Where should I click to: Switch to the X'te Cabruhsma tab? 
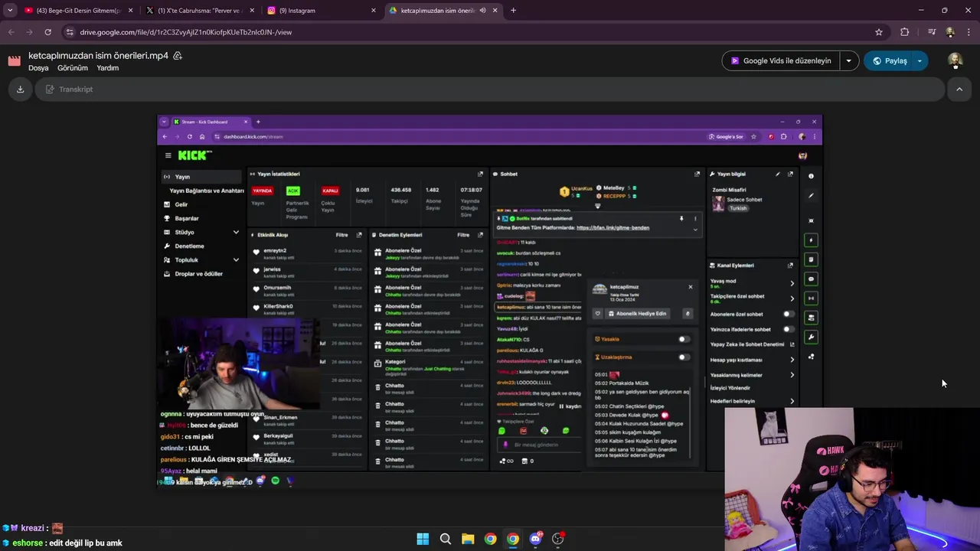199,11
